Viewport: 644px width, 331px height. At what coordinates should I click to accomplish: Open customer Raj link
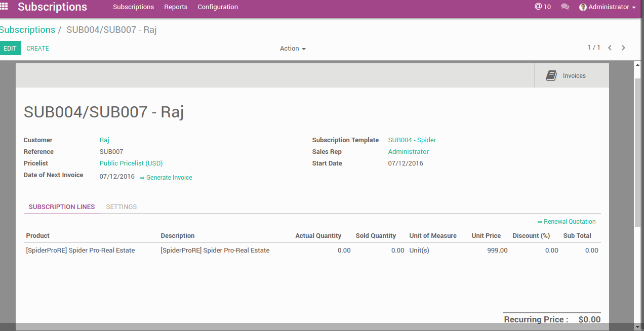[x=104, y=140]
